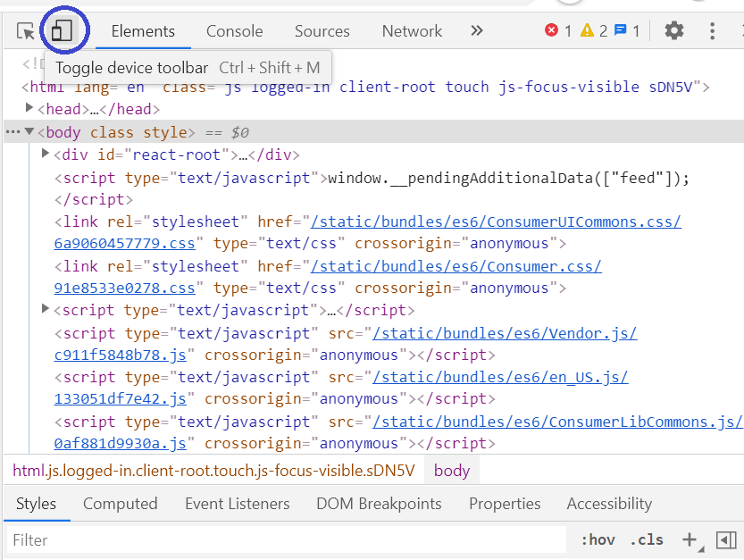Show more DevTools tabs chevron

476,31
